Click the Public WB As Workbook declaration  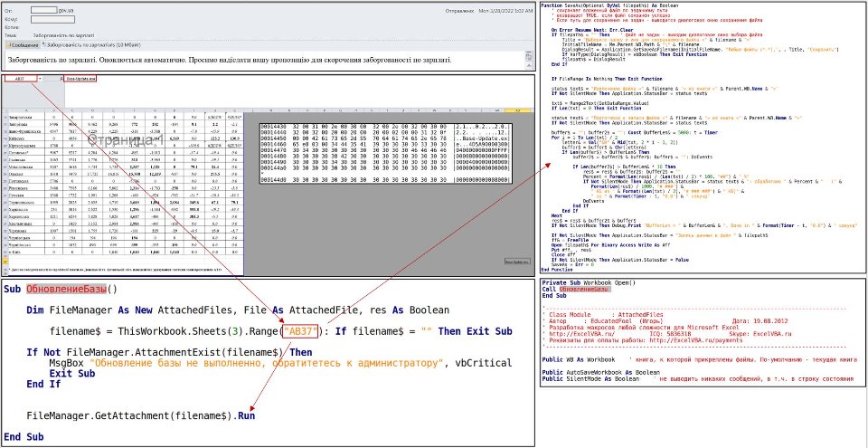pos(579,359)
